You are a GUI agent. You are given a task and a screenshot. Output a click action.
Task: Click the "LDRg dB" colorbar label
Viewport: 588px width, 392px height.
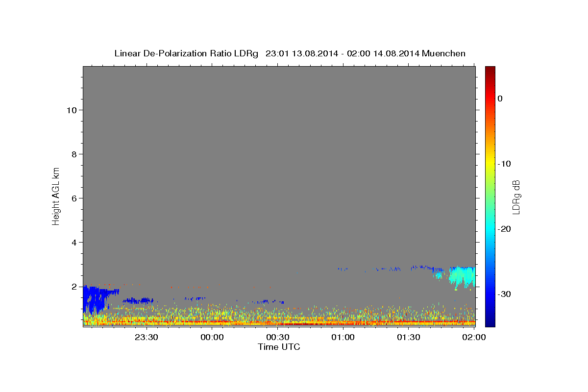pos(516,197)
